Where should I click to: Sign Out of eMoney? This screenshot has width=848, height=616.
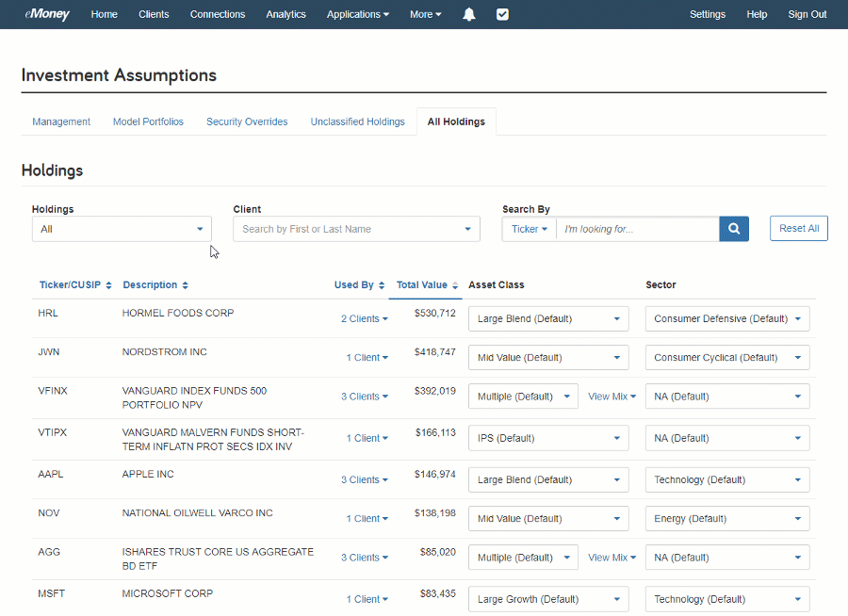(x=807, y=15)
